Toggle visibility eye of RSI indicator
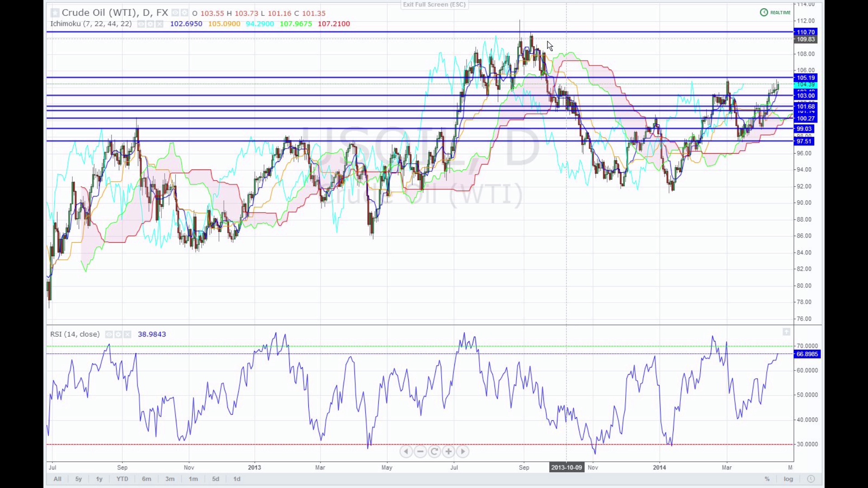868x488 pixels. coord(109,334)
